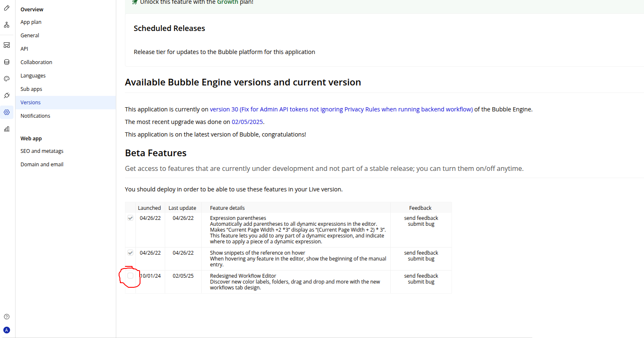The height and width of the screenshot is (338, 644).
Task: Click the Available Bubble Engine versions heading
Action: tap(243, 83)
